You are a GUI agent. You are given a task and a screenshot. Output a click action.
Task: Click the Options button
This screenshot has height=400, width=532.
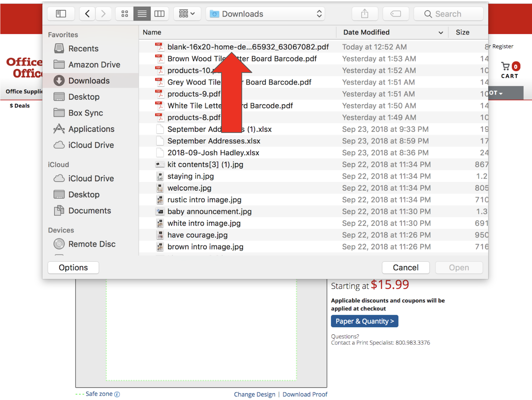[73, 267]
